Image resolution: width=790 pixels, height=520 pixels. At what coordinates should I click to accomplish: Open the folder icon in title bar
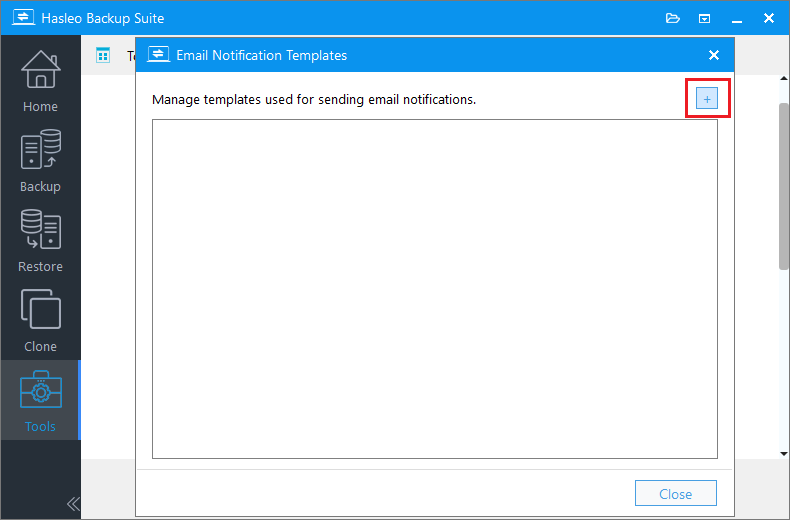(673, 18)
